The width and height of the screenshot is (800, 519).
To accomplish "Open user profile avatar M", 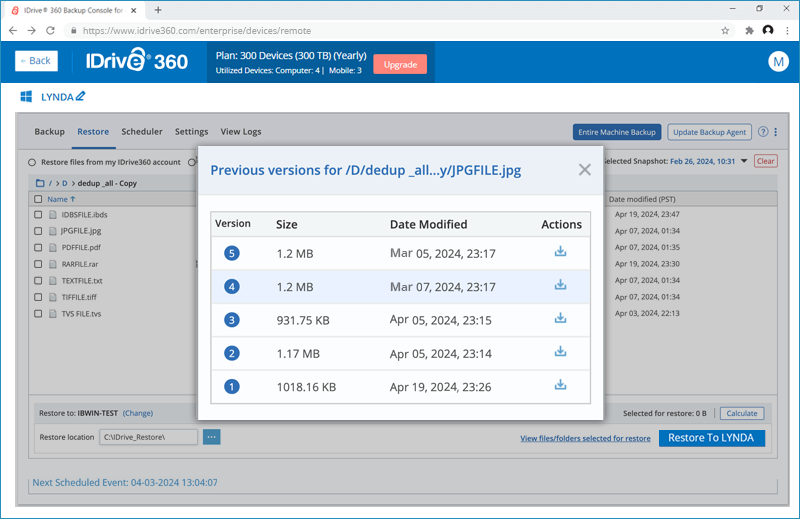I will pyautogui.click(x=778, y=62).
